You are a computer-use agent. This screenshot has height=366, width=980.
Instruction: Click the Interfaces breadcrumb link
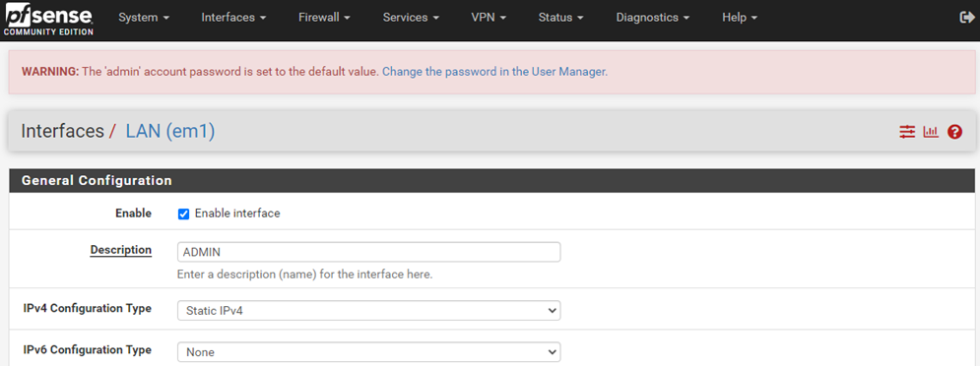[x=62, y=131]
